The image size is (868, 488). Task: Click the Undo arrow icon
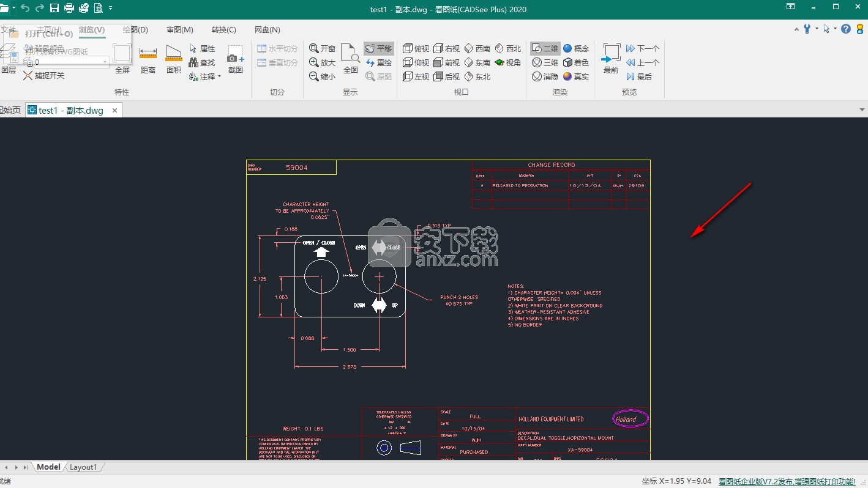coord(25,9)
